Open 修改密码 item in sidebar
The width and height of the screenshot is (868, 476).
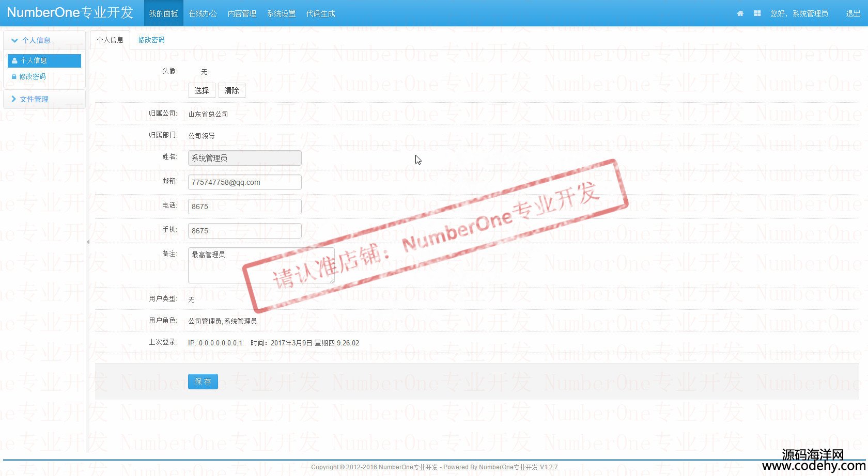[32, 76]
